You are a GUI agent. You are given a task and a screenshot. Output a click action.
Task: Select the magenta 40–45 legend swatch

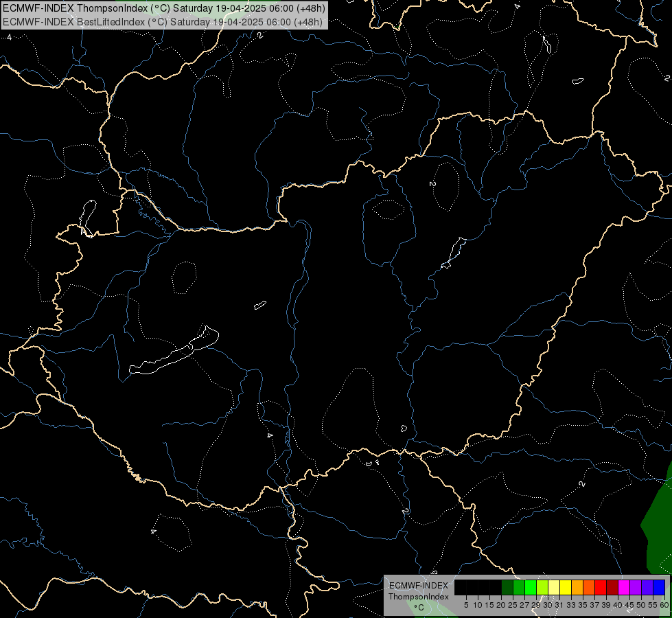click(x=624, y=587)
